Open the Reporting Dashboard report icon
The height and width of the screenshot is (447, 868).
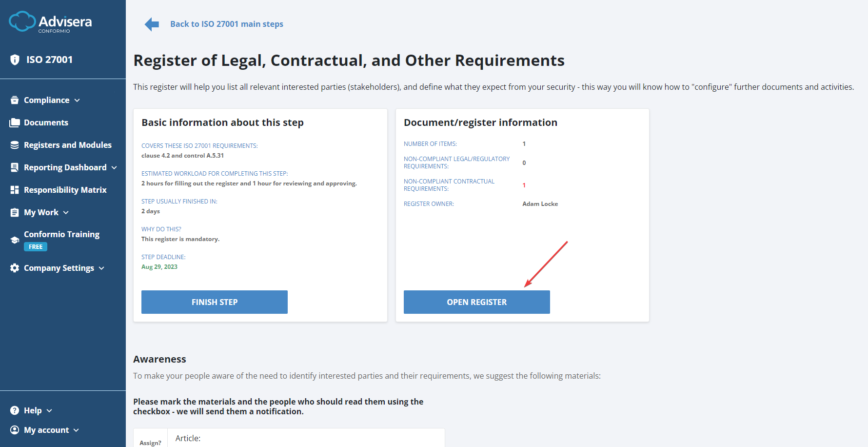click(x=15, y=167)
